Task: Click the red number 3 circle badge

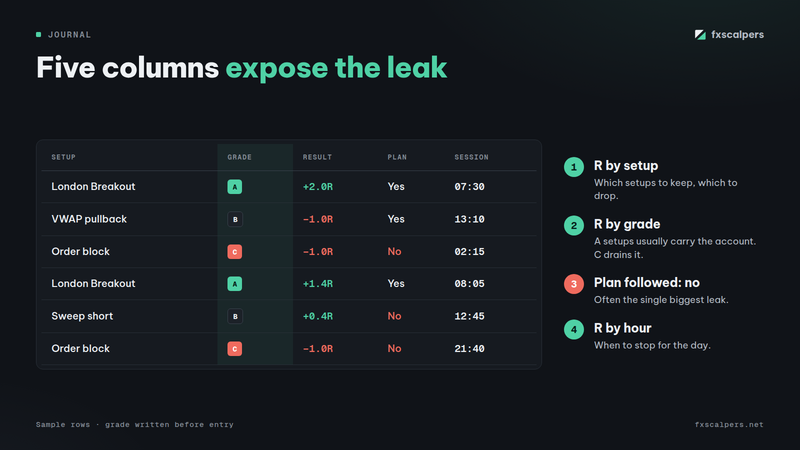Action: (x=573, y=284)
